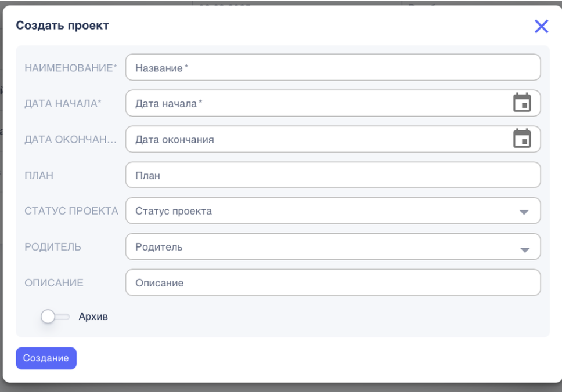The image size is (562, 392).
Task: Click the ДАТА НАЧАЛА row label
Action: 63,104
